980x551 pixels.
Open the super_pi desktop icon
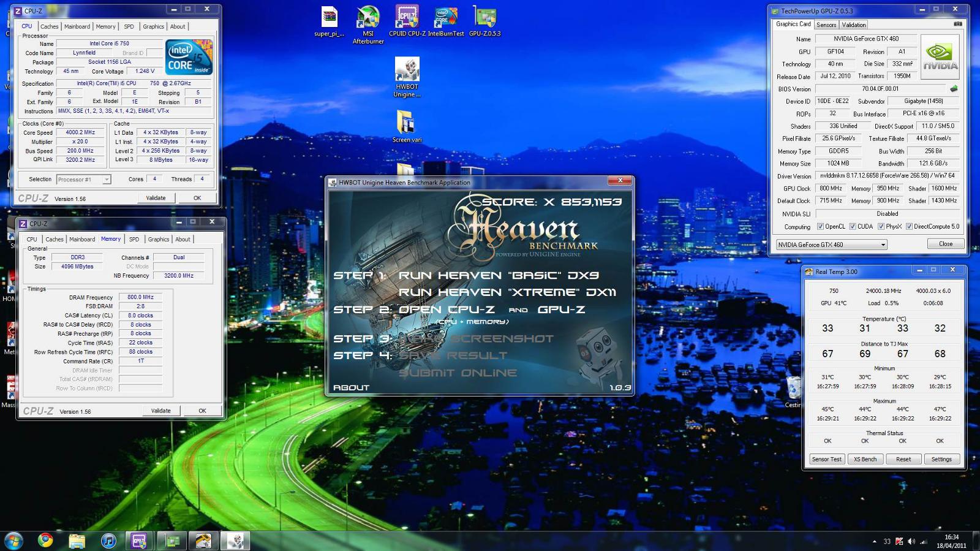[x=329, y=22]
